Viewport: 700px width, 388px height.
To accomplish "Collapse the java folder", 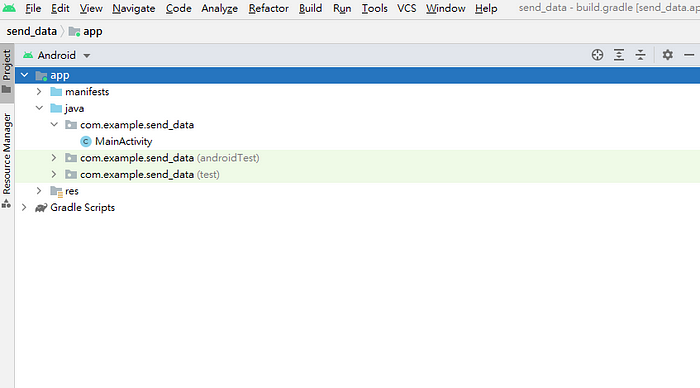I will click(39, 108).
